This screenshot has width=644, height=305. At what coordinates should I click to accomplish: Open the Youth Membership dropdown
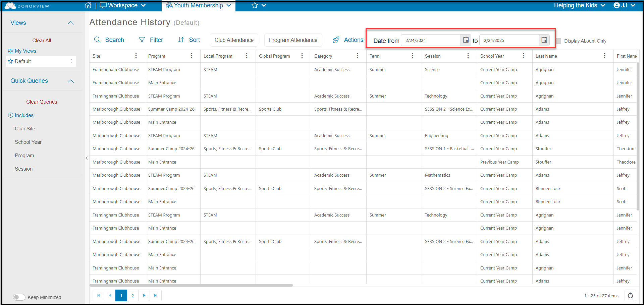pos(199,5)
